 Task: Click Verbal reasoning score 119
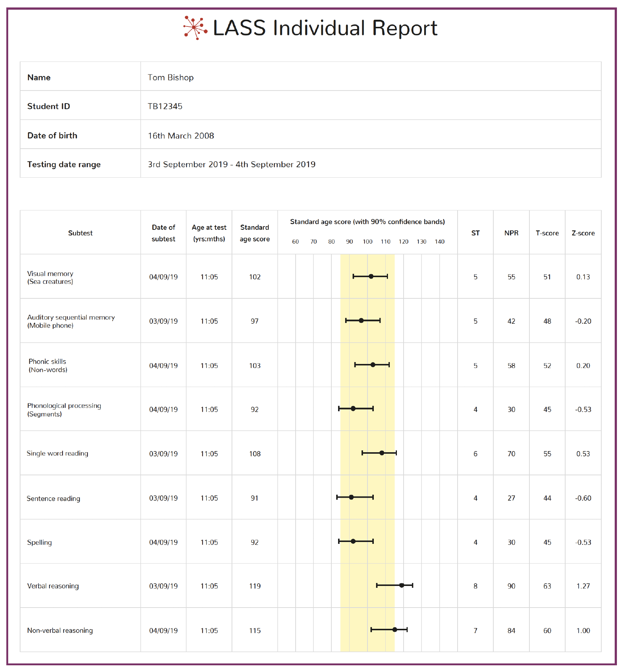255,586
